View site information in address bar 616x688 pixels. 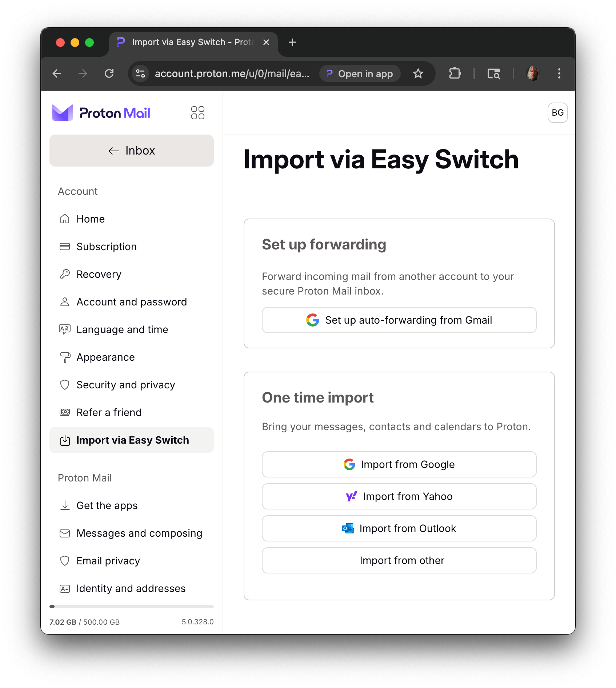tap(140, 74)
